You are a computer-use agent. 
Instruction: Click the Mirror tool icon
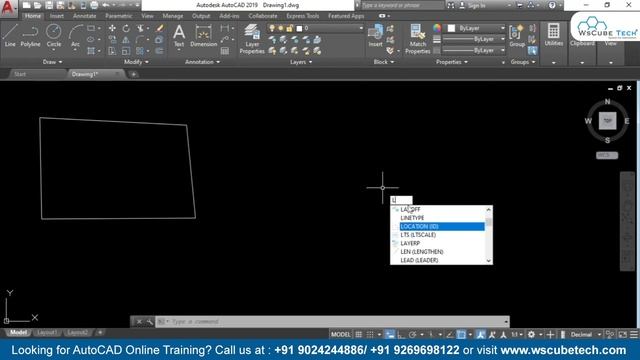click(126, 40)
